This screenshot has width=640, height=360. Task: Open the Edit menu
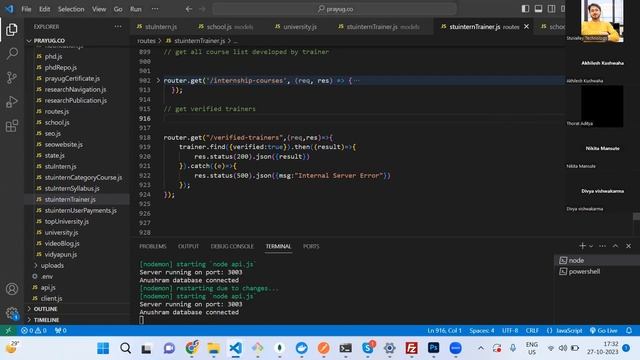[44, 9]
